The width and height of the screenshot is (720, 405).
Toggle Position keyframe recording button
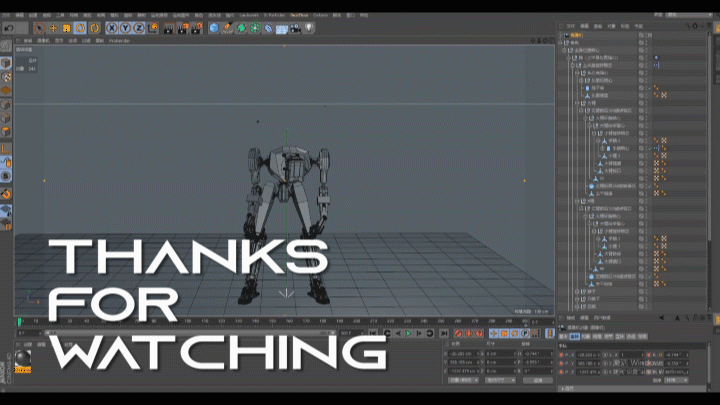point(494,334)
